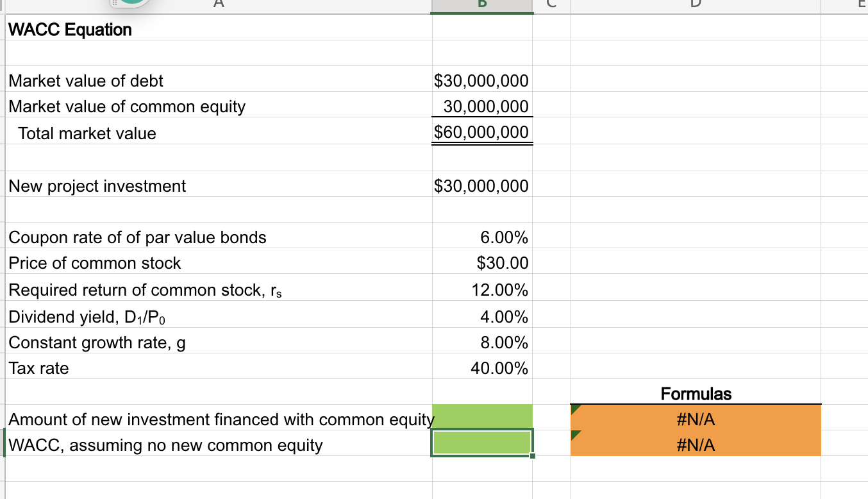Screen dimensions: 868x499
Task: Click the green error indicator on the first #N/A cell
Action: (575, 409)
